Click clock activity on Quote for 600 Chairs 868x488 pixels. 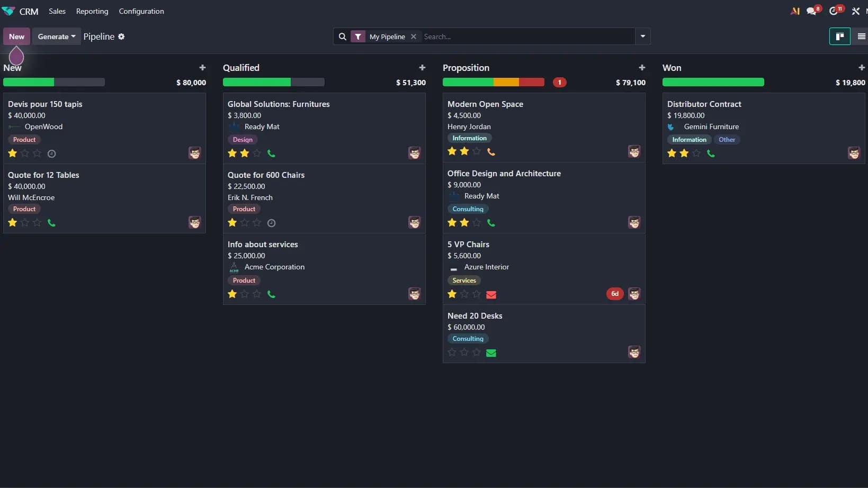click(271, 223)
